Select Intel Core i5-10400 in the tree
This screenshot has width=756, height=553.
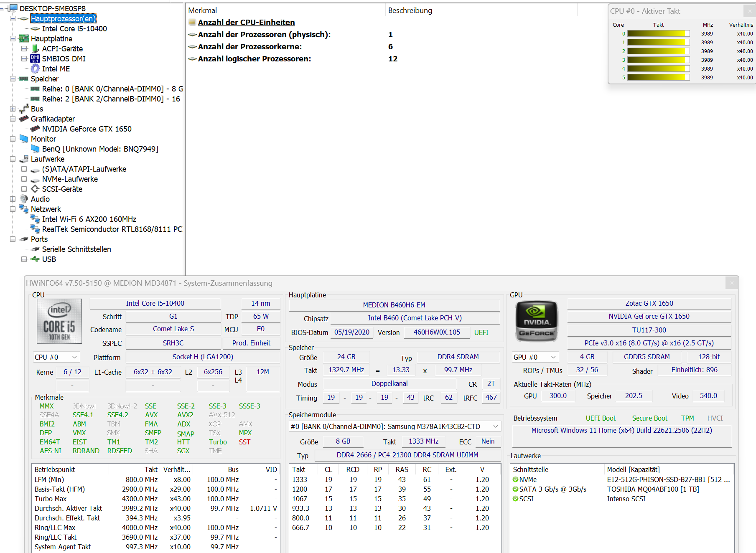click(74, 29)
